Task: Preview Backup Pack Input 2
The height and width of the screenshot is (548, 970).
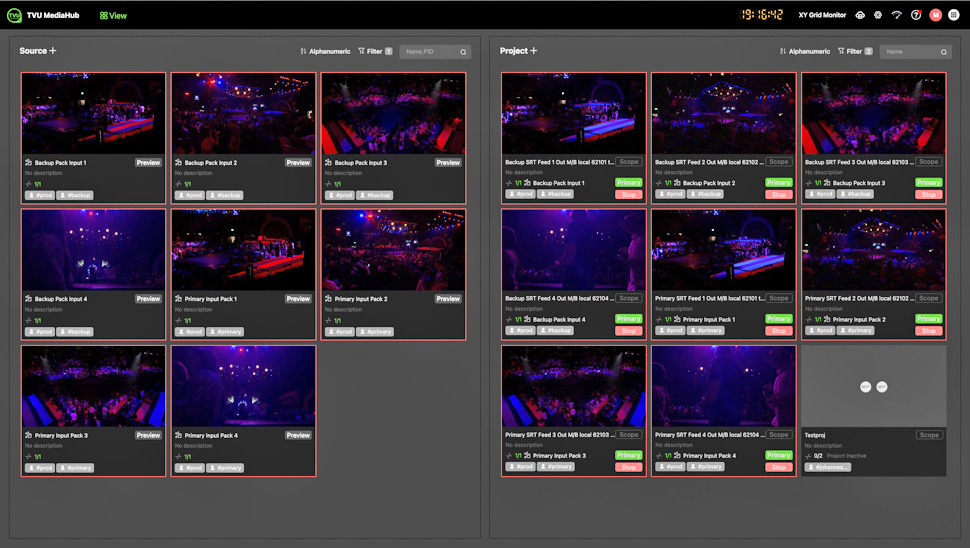Action: pyautogui.click(x=298, y=163)
